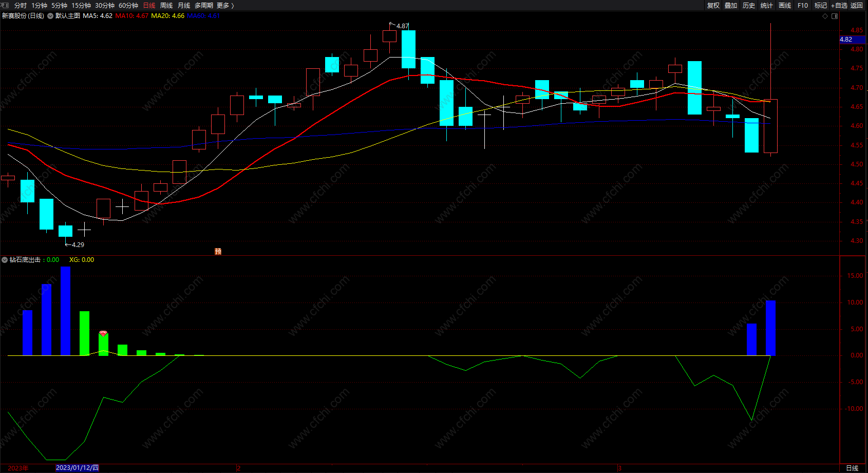Image resolution: width=868 pixels, height=473 pixels.
Task: Click the XG: 0.00 indicator value
Action: click(82, 260)
